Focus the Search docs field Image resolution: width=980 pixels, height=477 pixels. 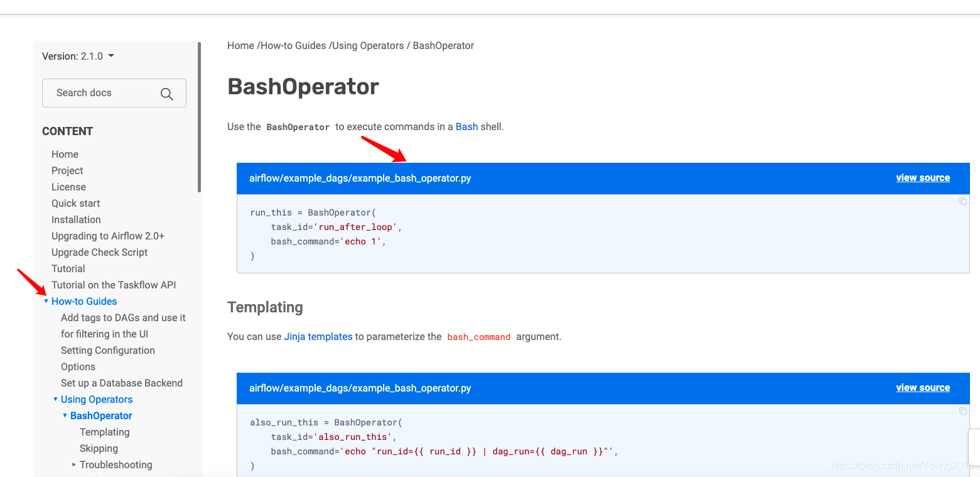click(114, 93)
